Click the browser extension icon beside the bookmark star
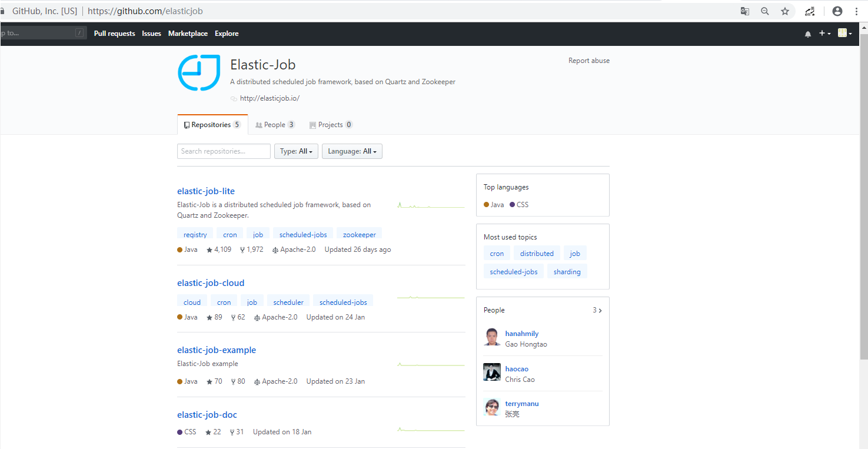Screen dimensions: 868x449 click(x=810, y=11)
